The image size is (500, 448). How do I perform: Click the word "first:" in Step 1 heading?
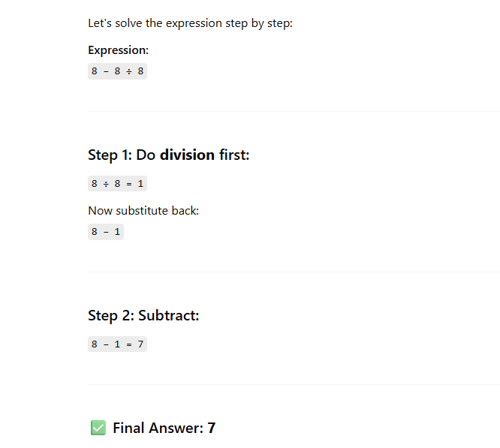[233, 155]
